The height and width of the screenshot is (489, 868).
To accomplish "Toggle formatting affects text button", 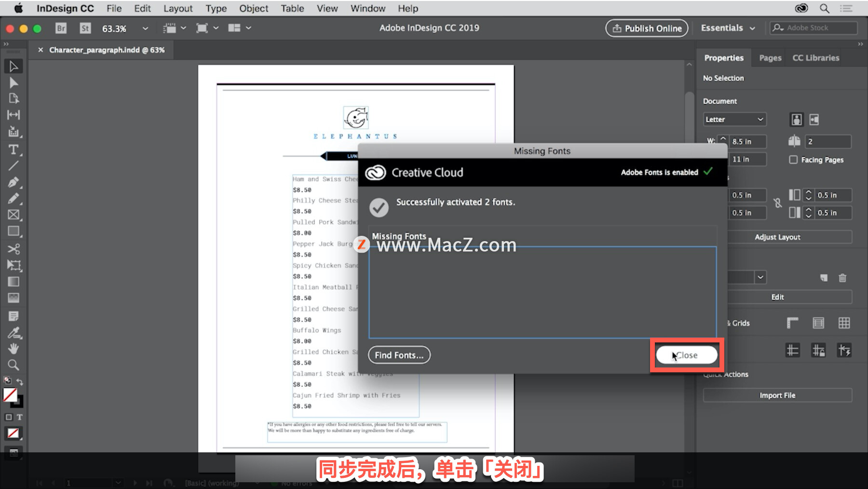I will (19, 417).
